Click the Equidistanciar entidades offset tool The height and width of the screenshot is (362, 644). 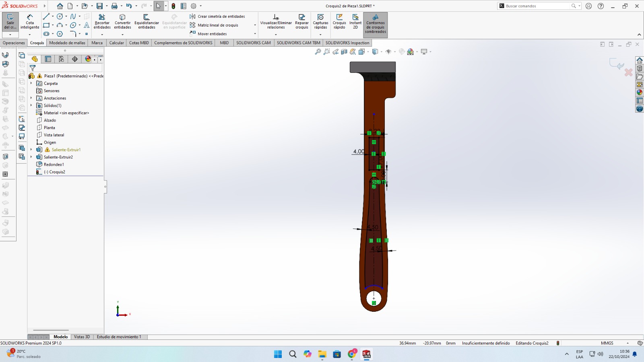point(147,22)
